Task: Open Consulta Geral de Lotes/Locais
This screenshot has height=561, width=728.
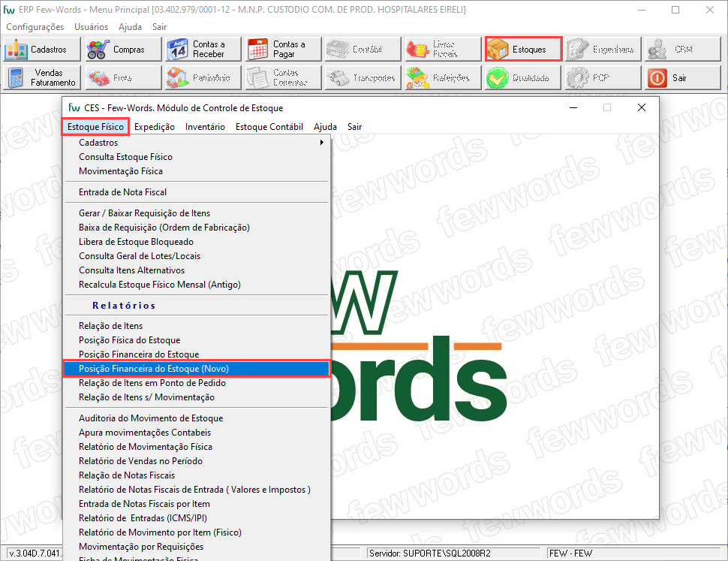Action: pos(197,256)
